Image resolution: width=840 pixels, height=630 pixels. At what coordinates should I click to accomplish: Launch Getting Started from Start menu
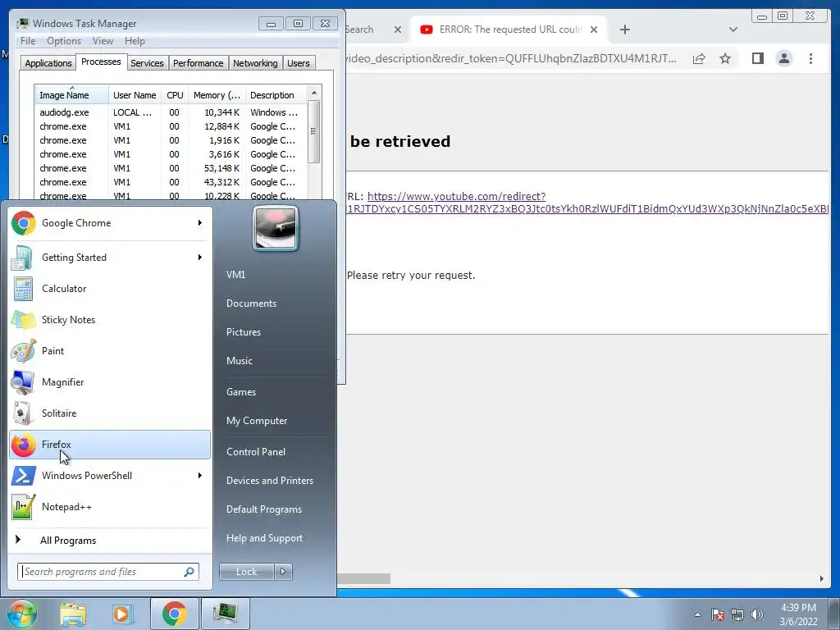(x=110, y=257)
